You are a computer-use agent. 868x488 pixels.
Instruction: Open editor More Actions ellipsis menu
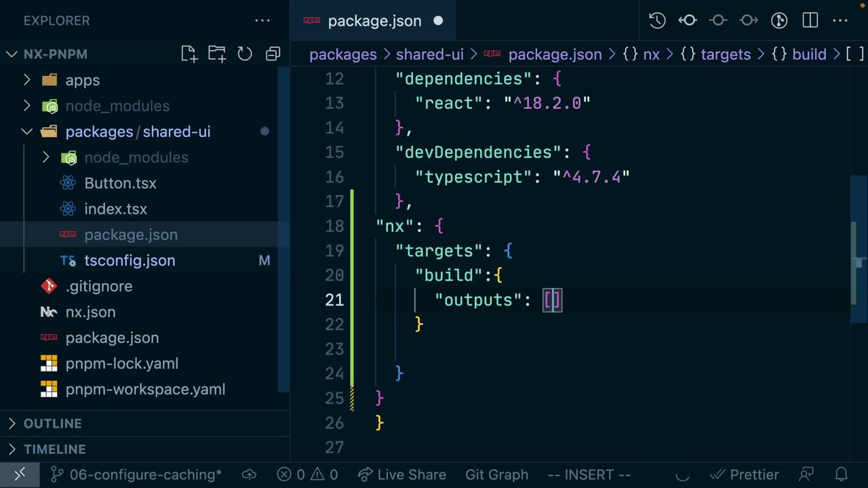pos(840,21)
